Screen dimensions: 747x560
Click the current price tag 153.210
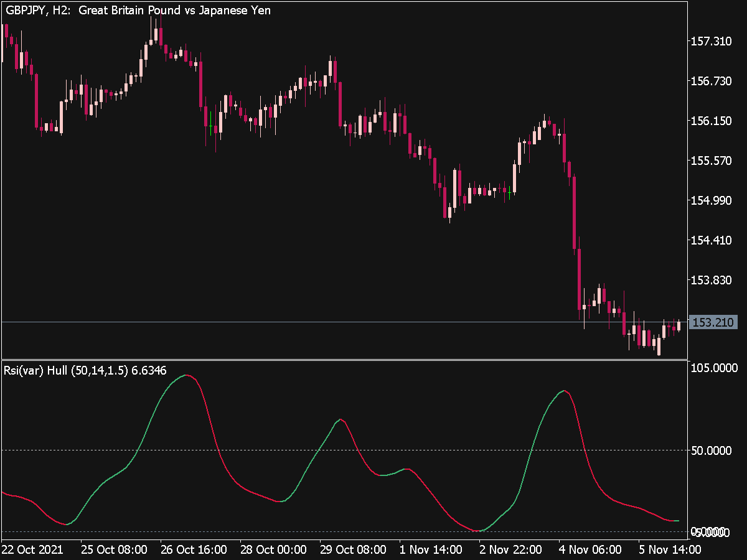[x=714, y=322]
